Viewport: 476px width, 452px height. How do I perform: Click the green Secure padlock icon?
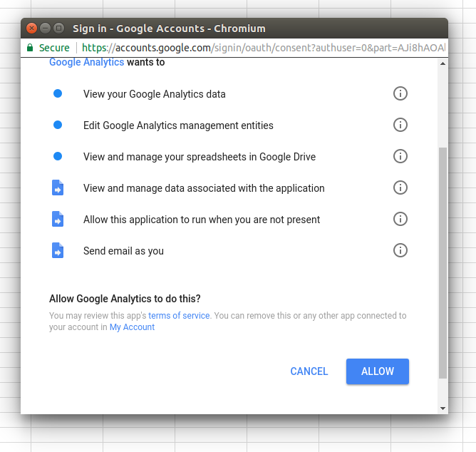30,48
